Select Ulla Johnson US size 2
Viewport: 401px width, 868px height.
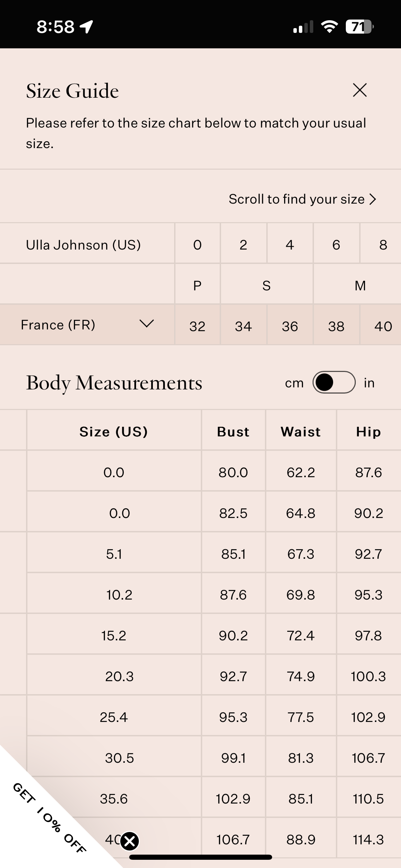pyautogui.click(x=243, y=245)
